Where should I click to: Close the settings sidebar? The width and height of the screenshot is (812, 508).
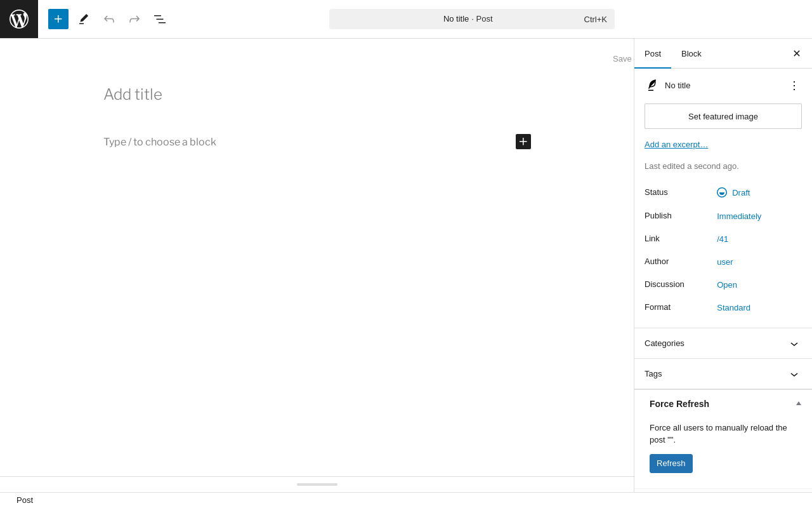coord(797,53)
